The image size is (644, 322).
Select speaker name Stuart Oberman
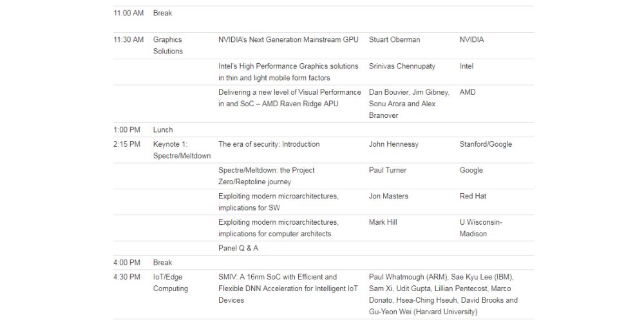pyautogui.click(x=394, y=40)
